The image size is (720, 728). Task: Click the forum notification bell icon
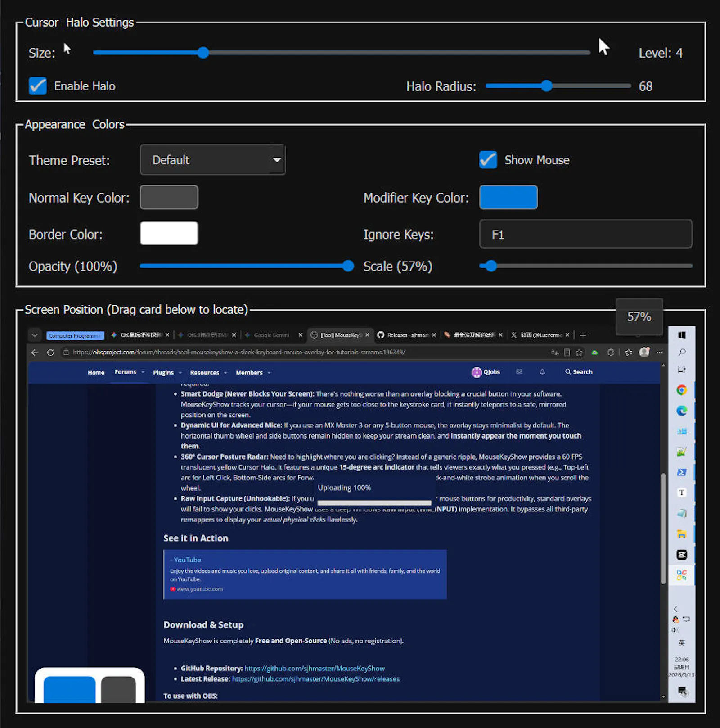pos(542,372)
